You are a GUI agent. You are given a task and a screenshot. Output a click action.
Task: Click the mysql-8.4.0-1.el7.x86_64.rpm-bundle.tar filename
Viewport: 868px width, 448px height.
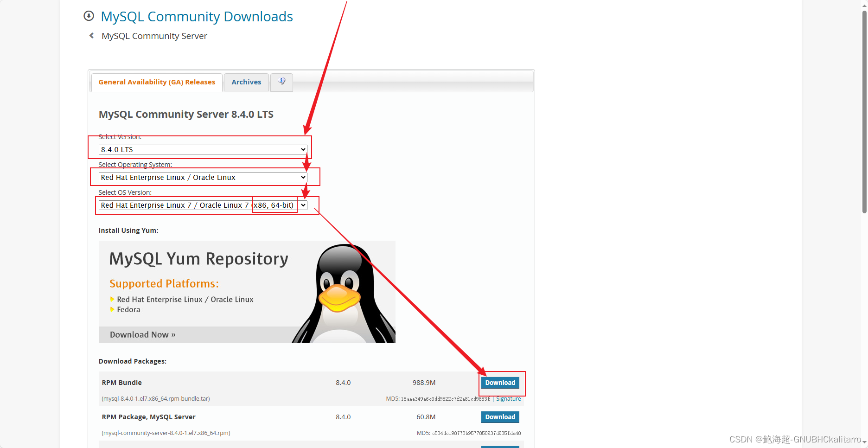156,399
